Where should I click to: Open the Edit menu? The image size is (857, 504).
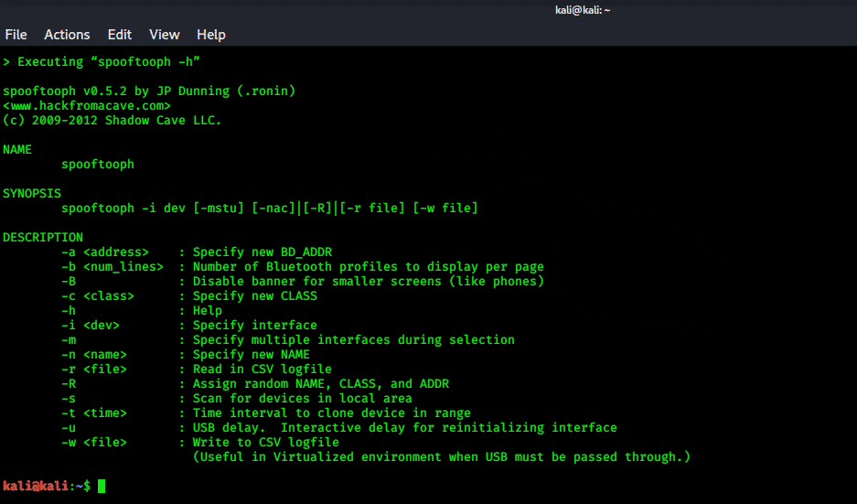(120, 35)
